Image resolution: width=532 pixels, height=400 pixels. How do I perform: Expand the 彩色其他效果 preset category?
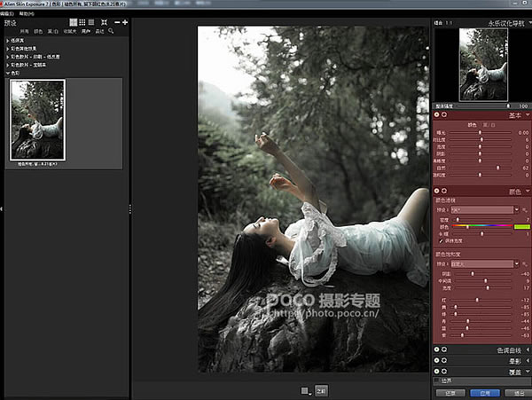pyautogui.click(x=8, y=49)
